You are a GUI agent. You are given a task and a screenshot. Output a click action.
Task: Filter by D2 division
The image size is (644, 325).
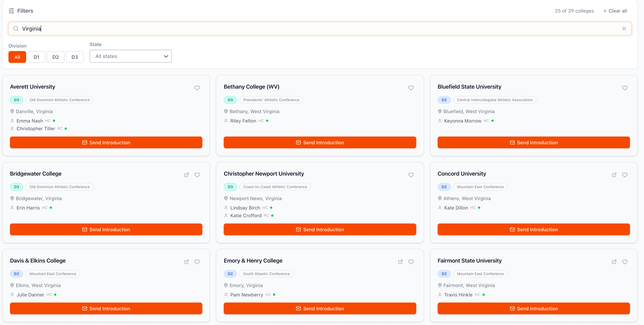[55, 57]
